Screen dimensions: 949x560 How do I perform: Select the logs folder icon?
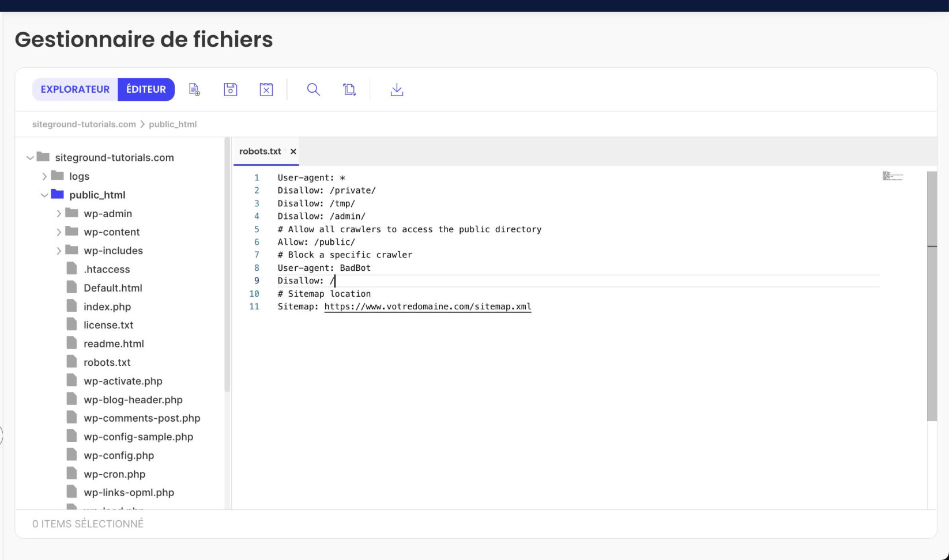pyautogui.click(x=57, y=175)
